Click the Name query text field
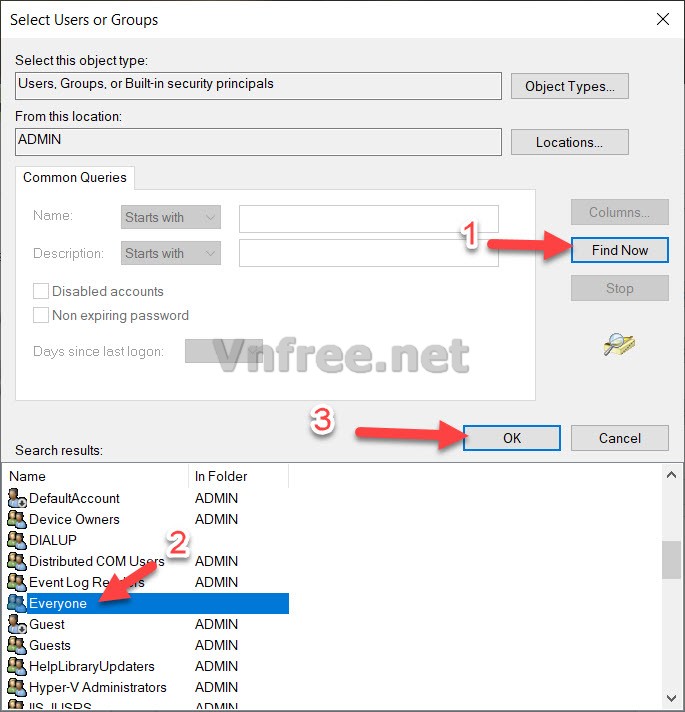Screen dimensions: 685x712 tap(369, 219)
